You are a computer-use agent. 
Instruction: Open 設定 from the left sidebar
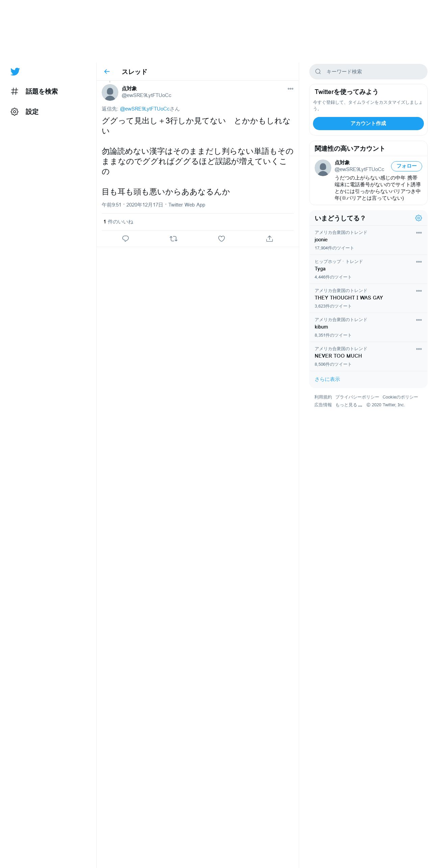(x=25, y=112)
